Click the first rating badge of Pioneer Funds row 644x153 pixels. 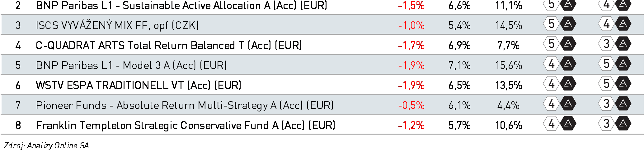pos(560,104)
